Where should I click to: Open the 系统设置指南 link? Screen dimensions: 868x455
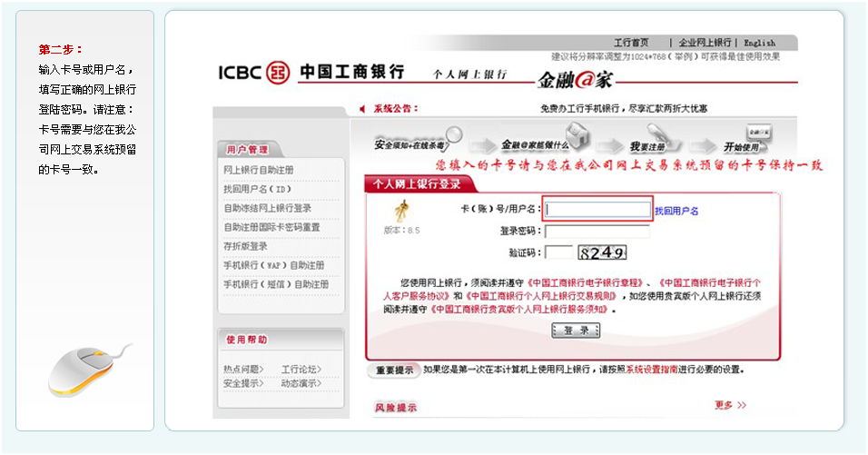coord(652,370)
